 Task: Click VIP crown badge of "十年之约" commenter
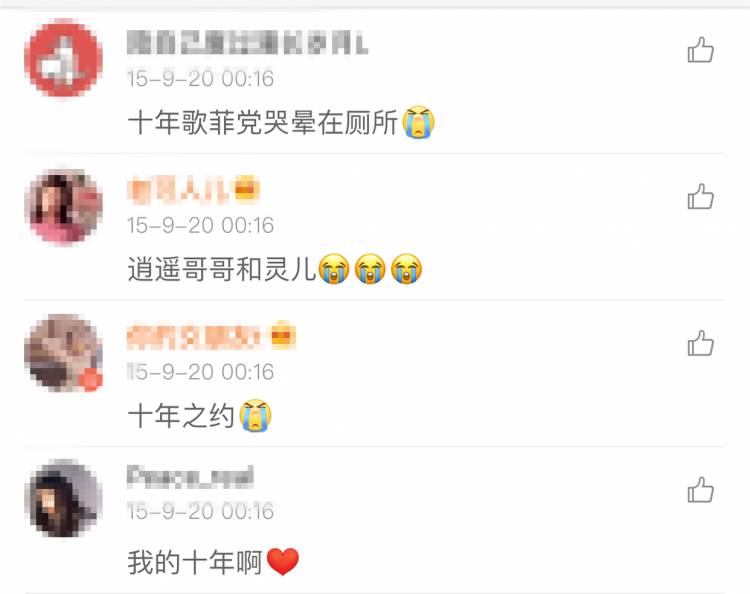click(283, 335)
